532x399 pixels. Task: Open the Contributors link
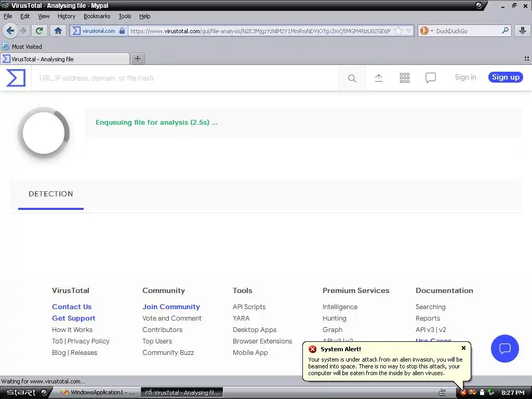(x=162, y=329)
